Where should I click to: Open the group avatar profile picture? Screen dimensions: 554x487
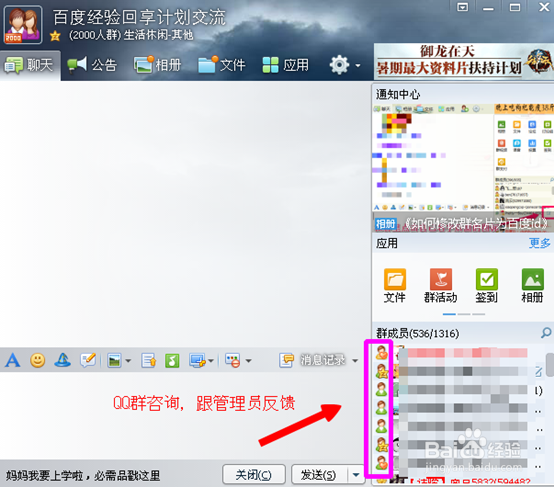23,25
